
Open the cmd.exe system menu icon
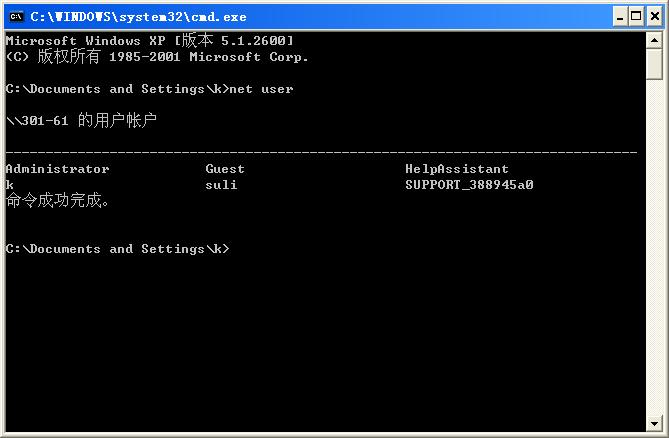point(16,16)
